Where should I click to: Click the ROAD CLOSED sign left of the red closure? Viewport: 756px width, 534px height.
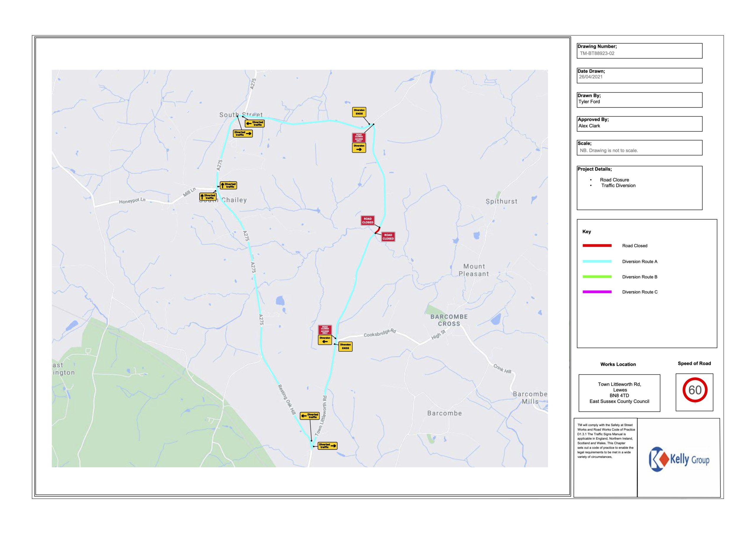click(367, 220)
